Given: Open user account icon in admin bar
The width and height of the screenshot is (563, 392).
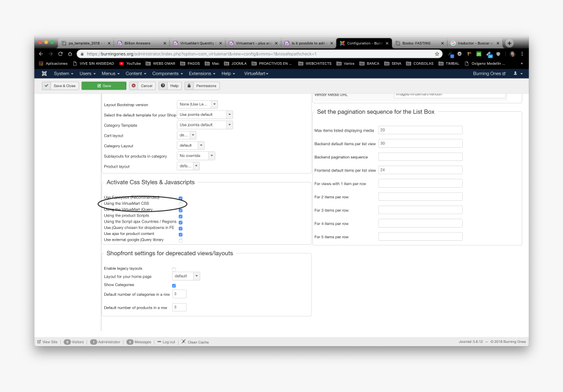Looking at the screenshot, I should (x=516, y=74).
